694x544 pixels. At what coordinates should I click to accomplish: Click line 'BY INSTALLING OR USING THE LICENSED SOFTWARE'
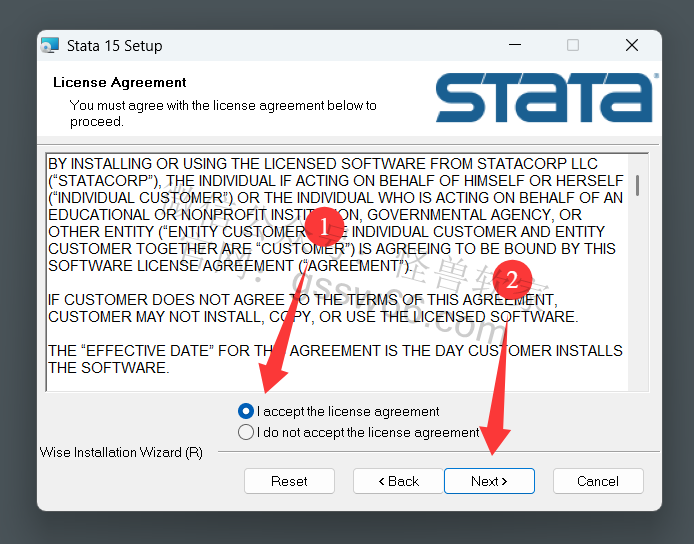(323, 163)
